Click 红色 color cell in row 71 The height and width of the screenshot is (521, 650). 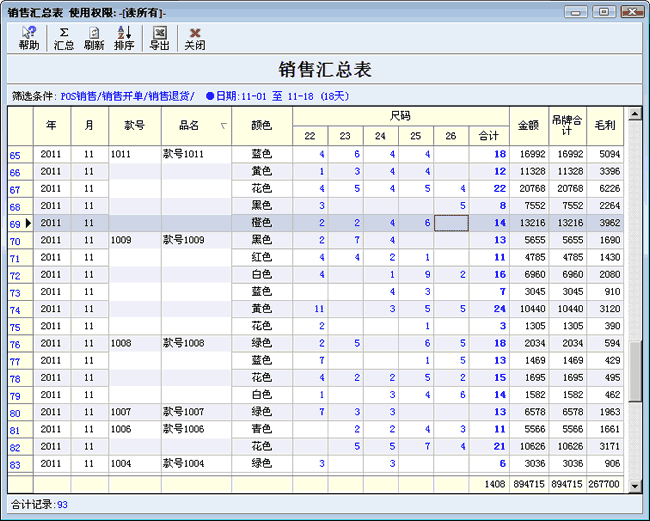pos(262,257)
